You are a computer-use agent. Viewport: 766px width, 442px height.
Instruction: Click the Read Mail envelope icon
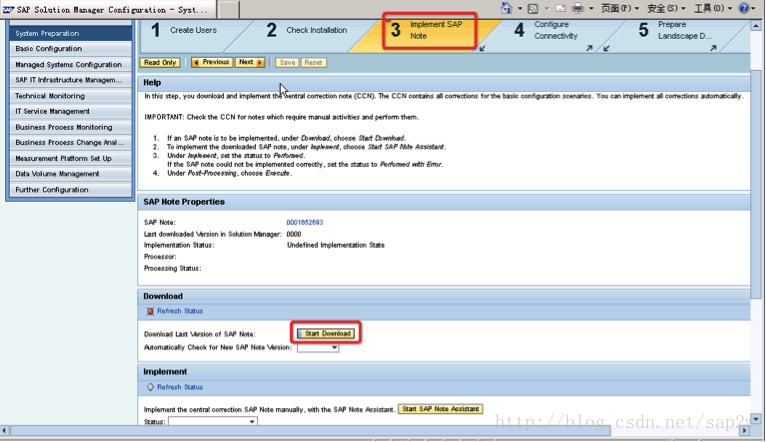point(560,8)
